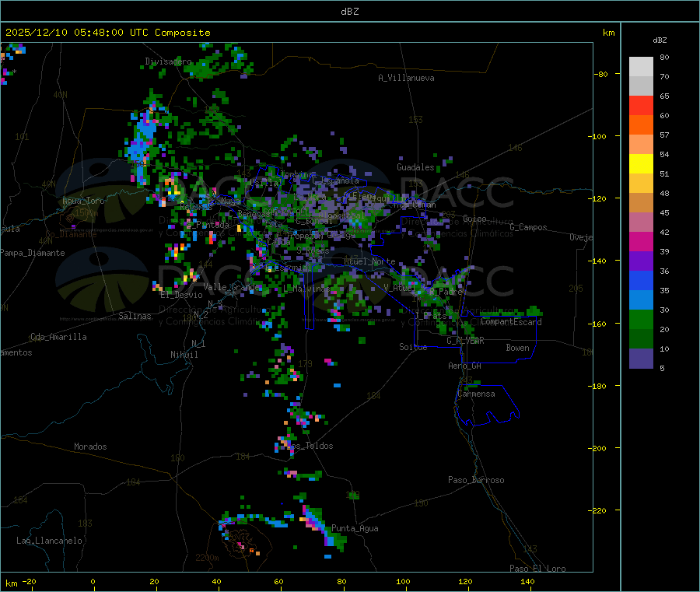Click the L_Malvinas label
Screen dimensions: 700x592
coord(306,289)
